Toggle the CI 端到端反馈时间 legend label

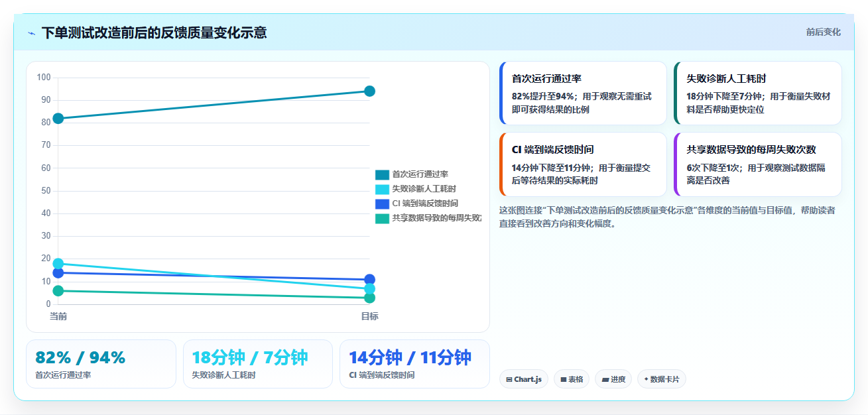(425, 204)
